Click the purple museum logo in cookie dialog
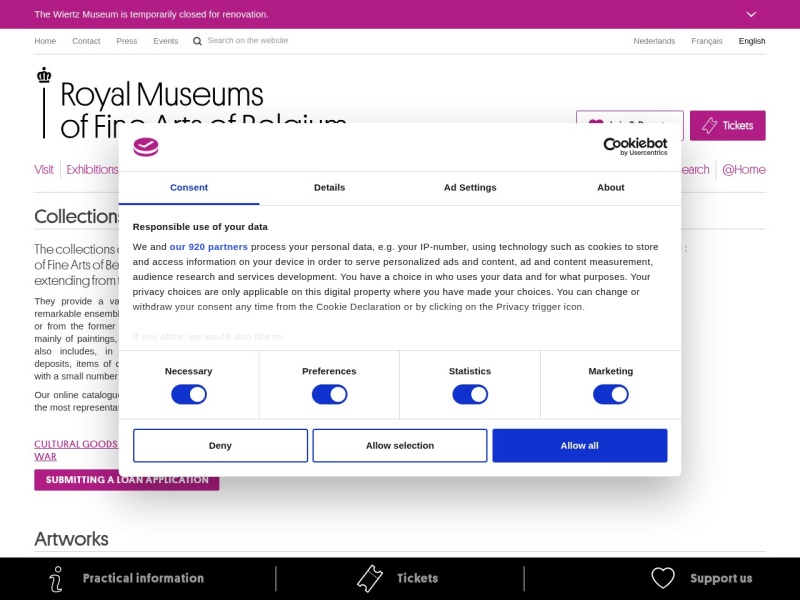 click(146, 147)
